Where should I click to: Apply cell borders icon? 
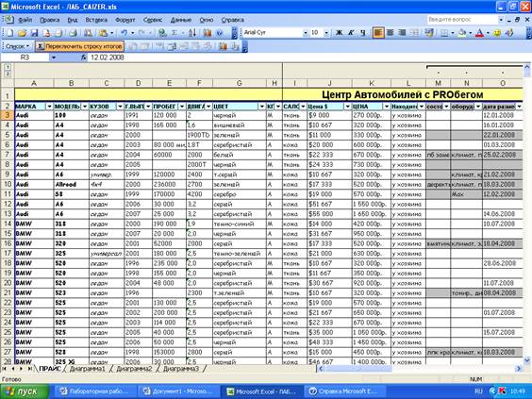[x=443, y=33]
